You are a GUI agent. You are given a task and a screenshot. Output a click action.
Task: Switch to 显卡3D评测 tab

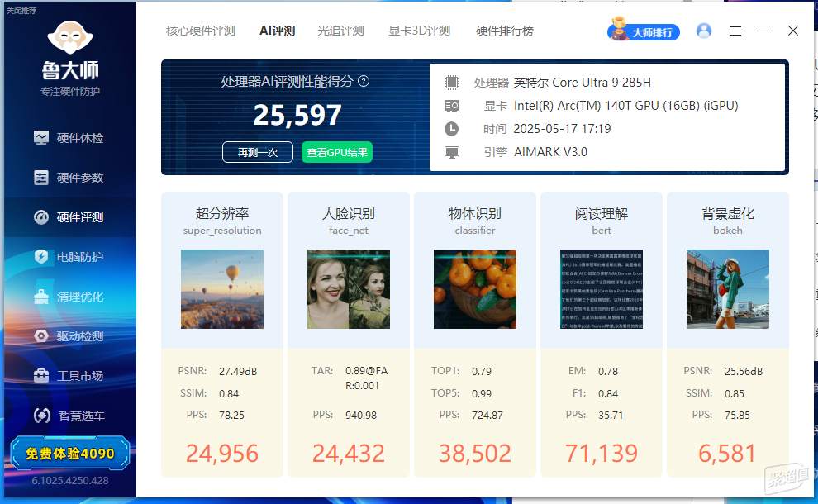420,31
